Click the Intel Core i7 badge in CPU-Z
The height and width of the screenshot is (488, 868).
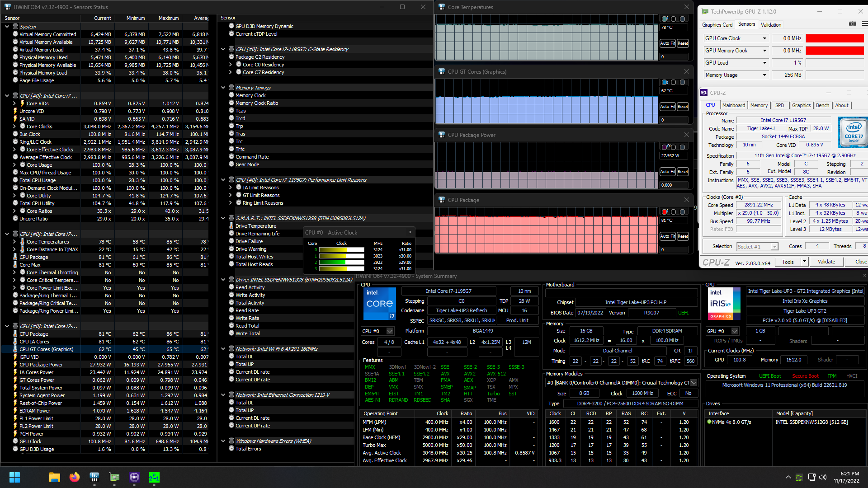click(x=853, y=132)
